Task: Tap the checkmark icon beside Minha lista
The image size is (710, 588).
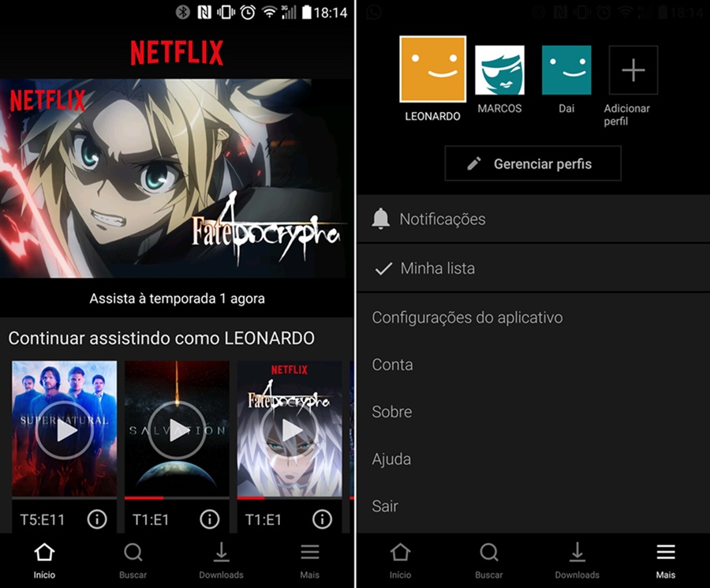Action: (x=383, y=268)
